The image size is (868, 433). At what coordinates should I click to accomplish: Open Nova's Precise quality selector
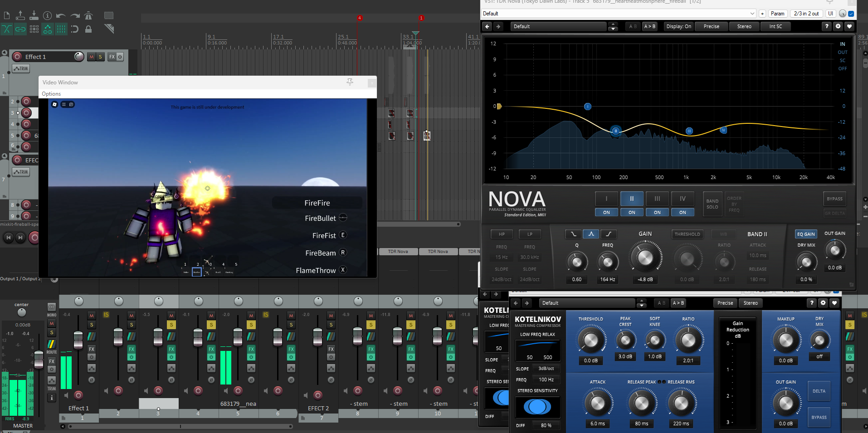pos(712,26)
